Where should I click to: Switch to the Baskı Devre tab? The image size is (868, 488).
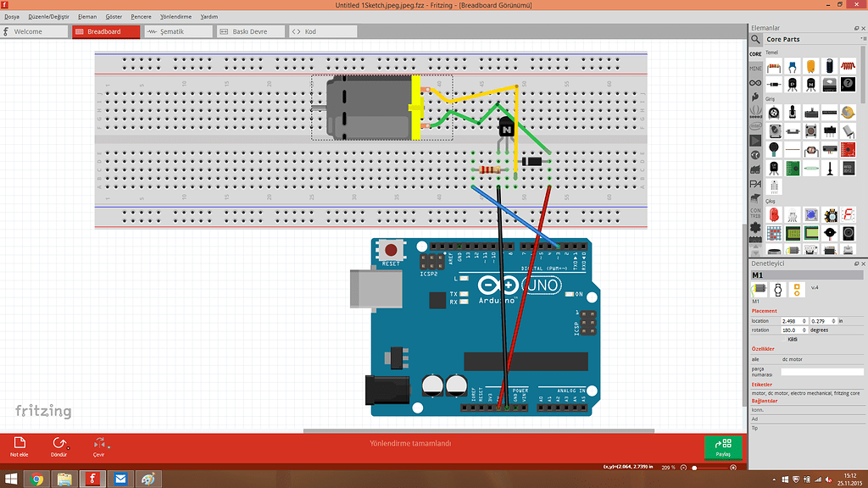click(251, 31)
